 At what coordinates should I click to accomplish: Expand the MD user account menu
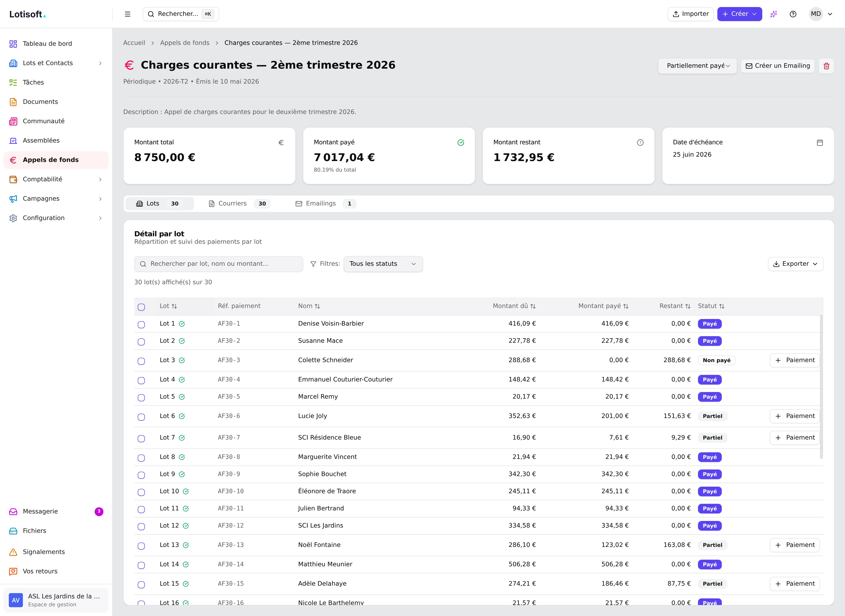[821, 14]
